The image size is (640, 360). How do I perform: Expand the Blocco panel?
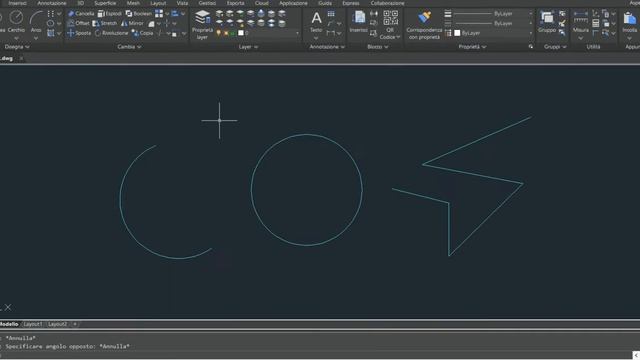pos(378,47)
